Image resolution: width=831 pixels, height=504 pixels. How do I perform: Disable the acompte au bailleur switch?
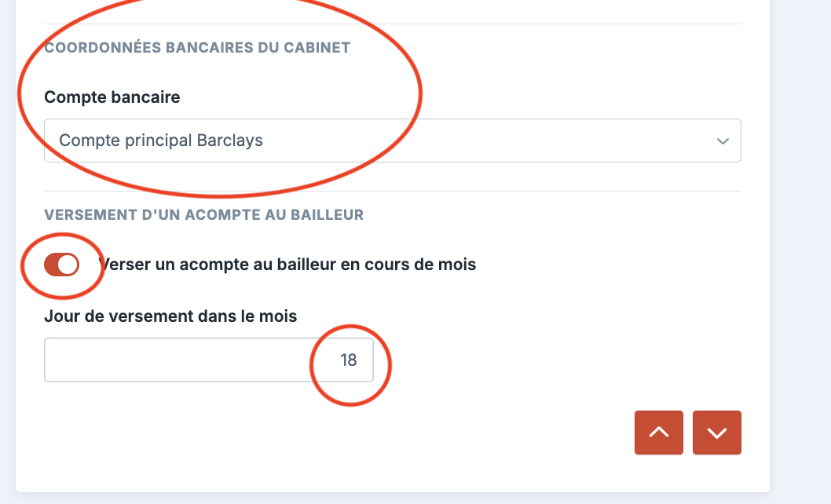point(61,265)
